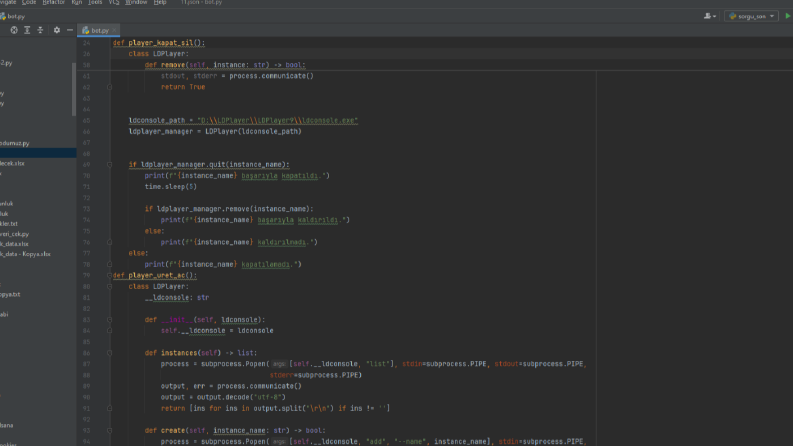
Task: Click line number 72 in gutter
Action: click(x=86, y=198)
